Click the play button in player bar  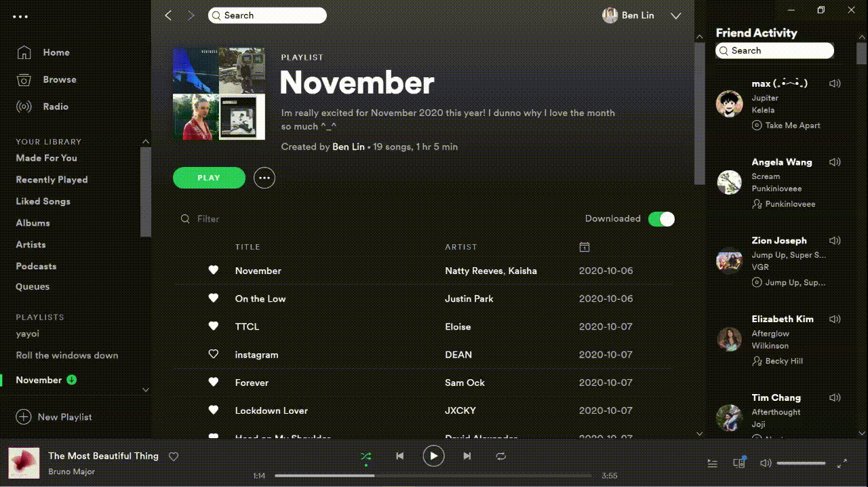click(433, 456)
